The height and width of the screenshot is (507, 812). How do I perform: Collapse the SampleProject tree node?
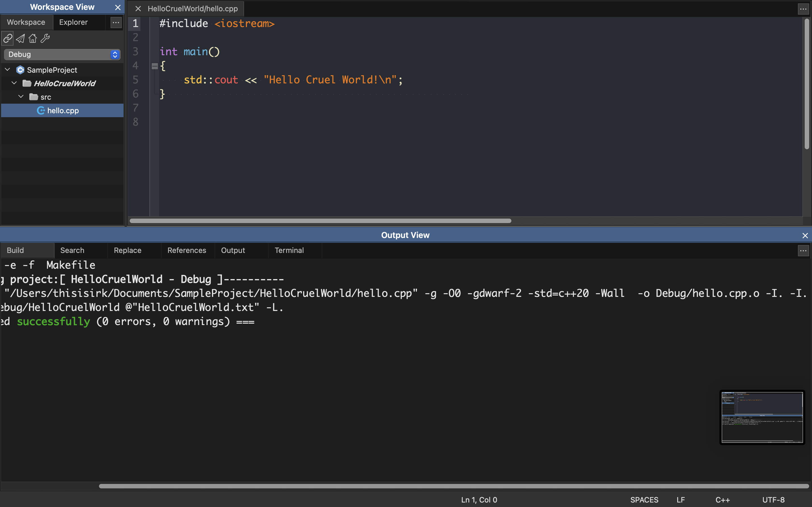pos(7,69)
